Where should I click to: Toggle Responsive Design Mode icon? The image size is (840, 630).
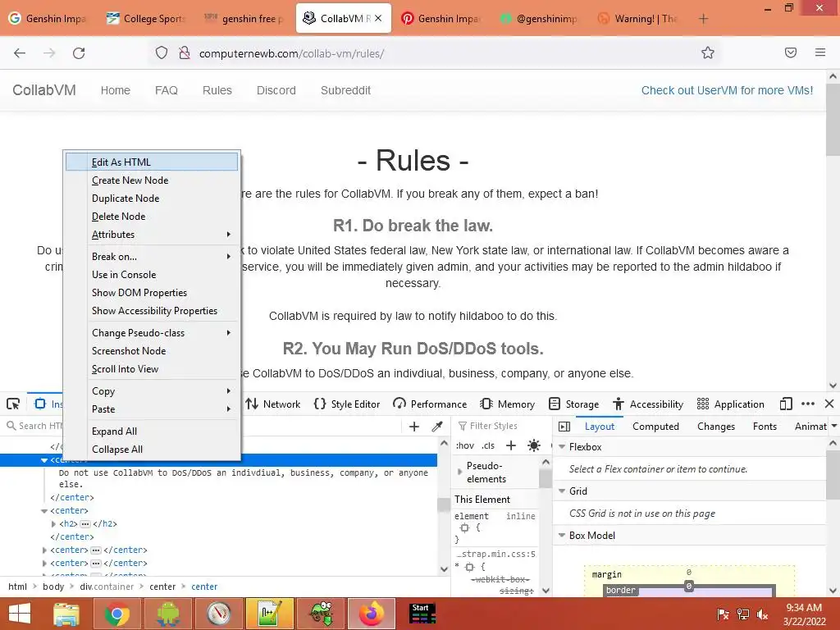click(x=786, y=404)
